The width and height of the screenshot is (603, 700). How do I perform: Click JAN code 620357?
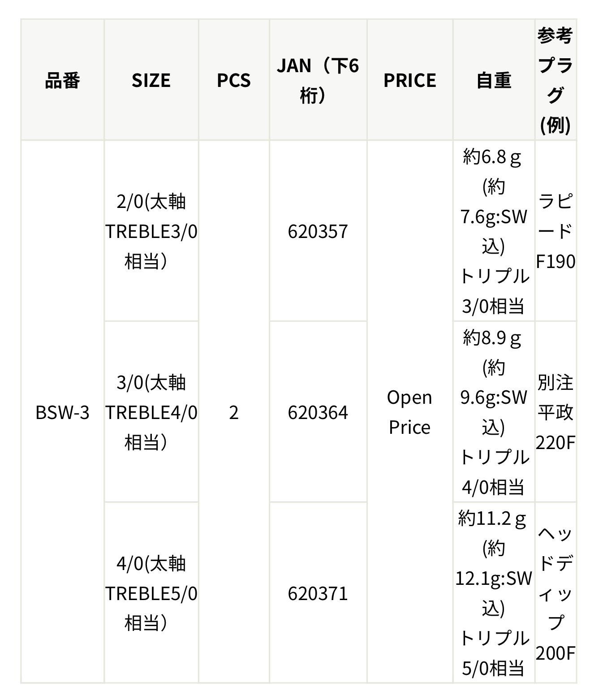pos(318,231)
